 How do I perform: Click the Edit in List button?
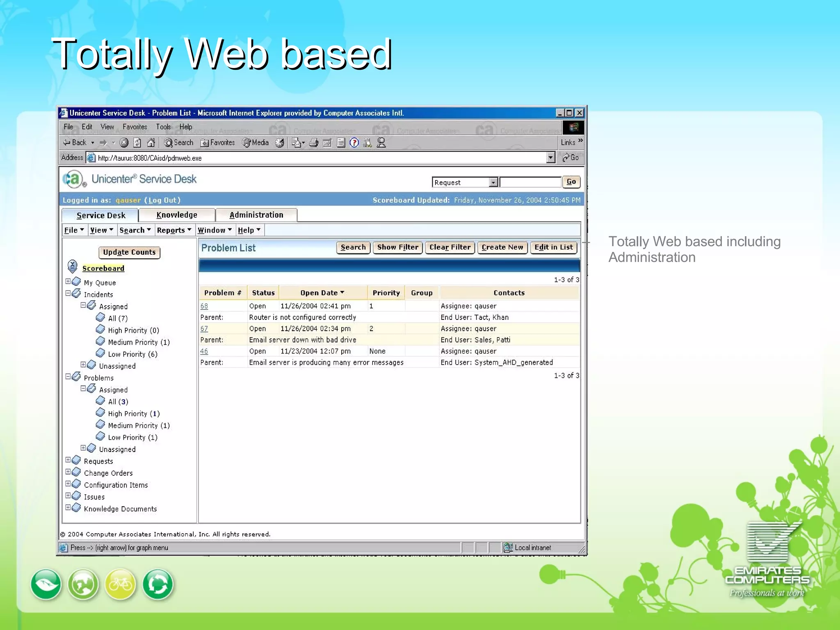click(553, 247)
